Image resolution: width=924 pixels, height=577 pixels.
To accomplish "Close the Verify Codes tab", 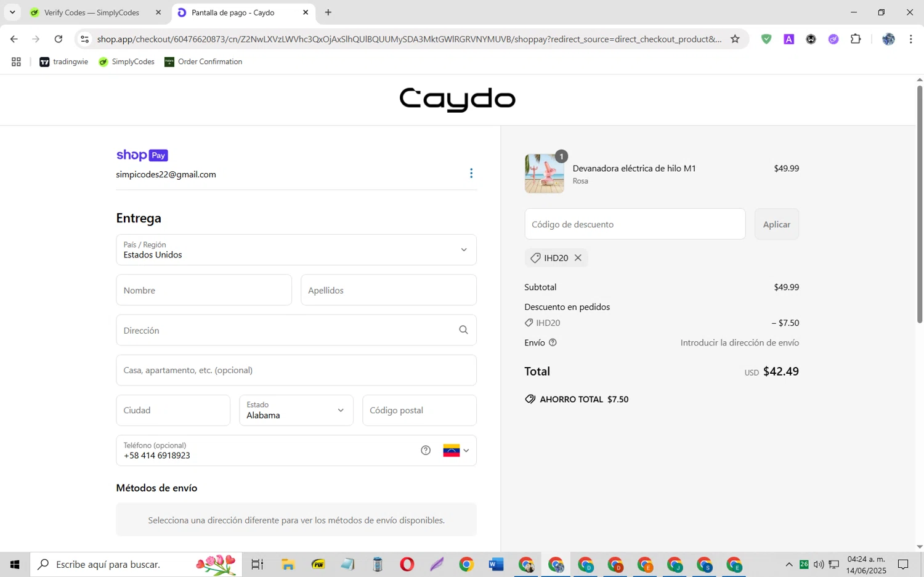I will coord(158,12).
